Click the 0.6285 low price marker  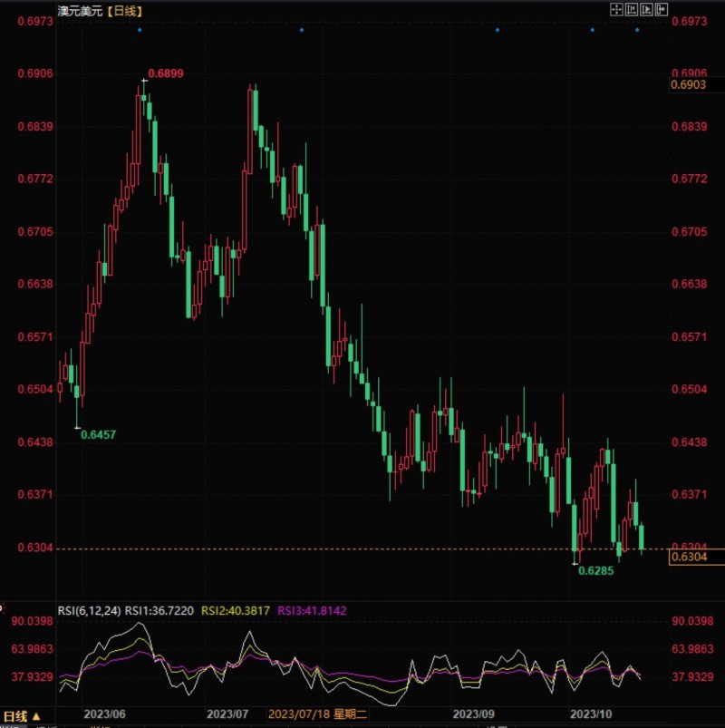596,570
